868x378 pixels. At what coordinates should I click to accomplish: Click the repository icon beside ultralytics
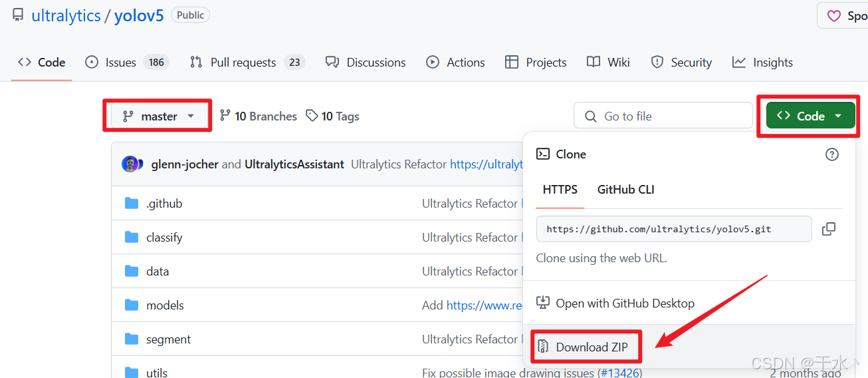pos(18,16)
